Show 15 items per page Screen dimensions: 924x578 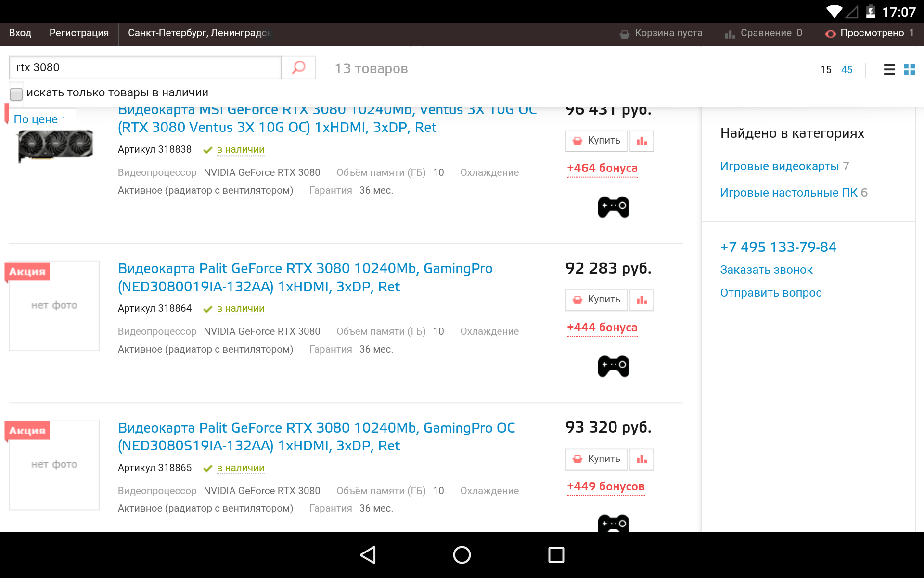pos(826,70)
